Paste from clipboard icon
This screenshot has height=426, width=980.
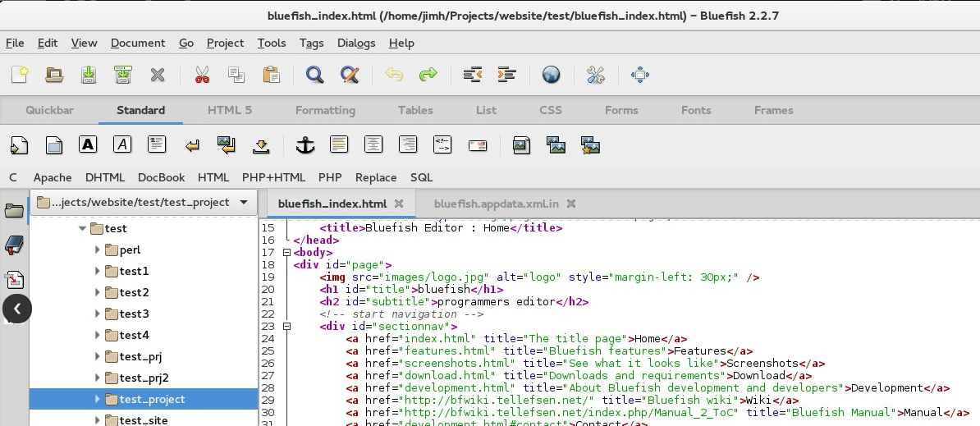point(271,75)
